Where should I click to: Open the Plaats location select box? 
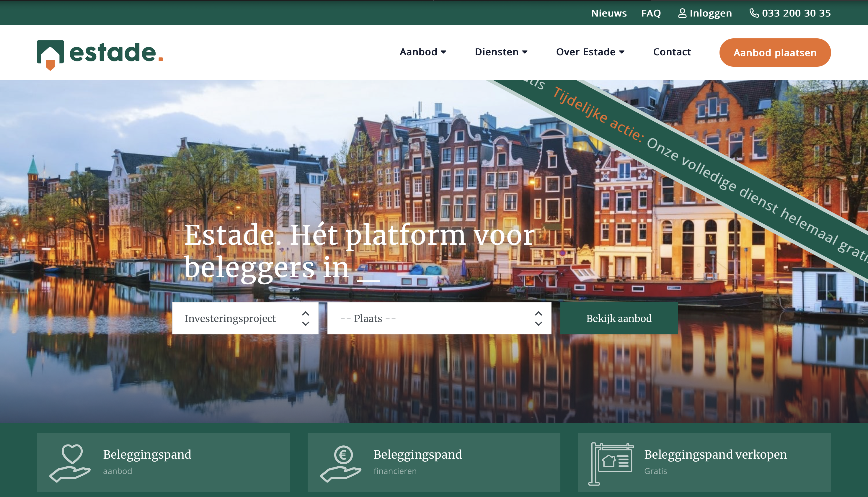pos(430,318)
